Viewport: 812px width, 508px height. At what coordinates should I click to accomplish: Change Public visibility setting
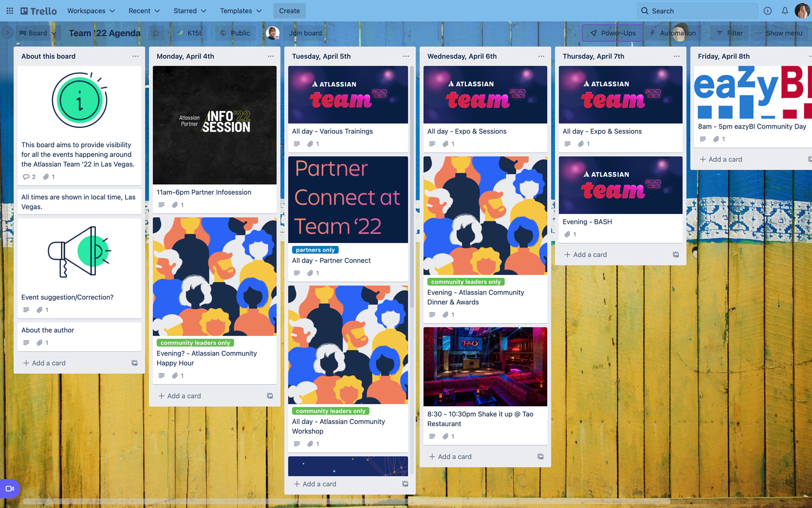[x=235, y=33]
